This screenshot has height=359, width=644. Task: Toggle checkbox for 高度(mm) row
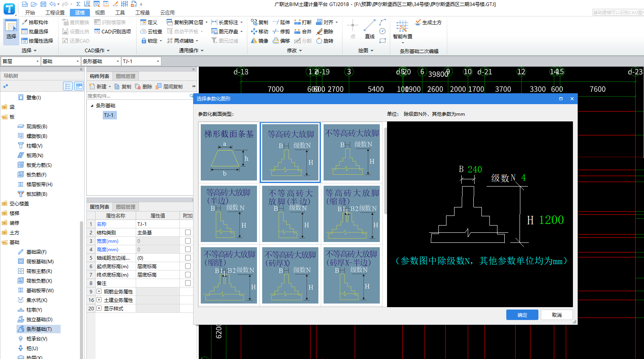pos(187,249)
